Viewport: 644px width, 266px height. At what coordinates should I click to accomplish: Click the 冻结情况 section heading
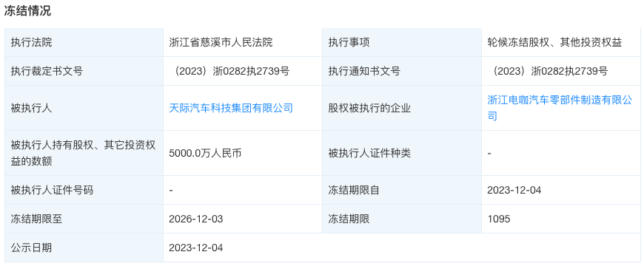coord(27,11)
